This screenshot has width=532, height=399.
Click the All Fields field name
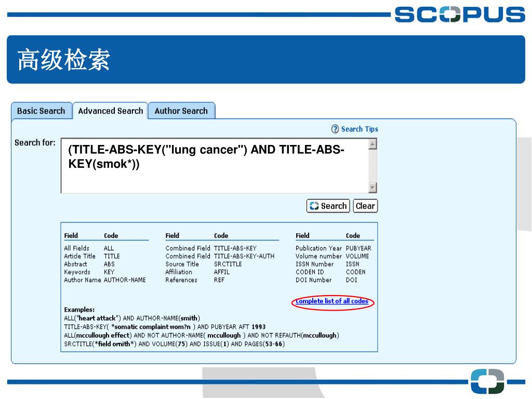point(77,248)
